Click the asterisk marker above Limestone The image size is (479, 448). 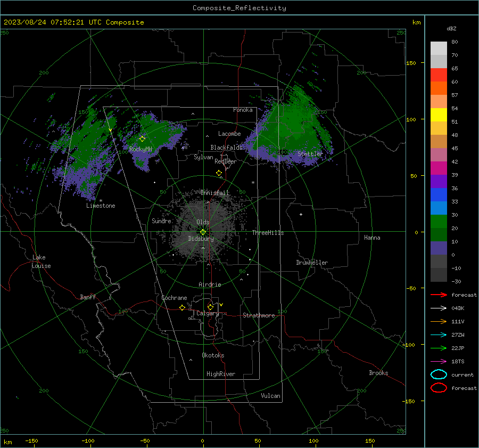coord(101,201)
